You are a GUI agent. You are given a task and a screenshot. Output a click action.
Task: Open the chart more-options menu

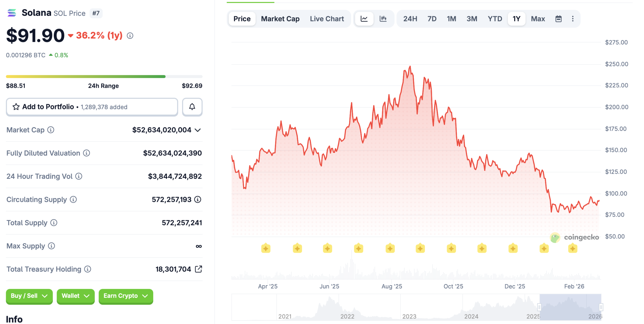coord(573,19)
